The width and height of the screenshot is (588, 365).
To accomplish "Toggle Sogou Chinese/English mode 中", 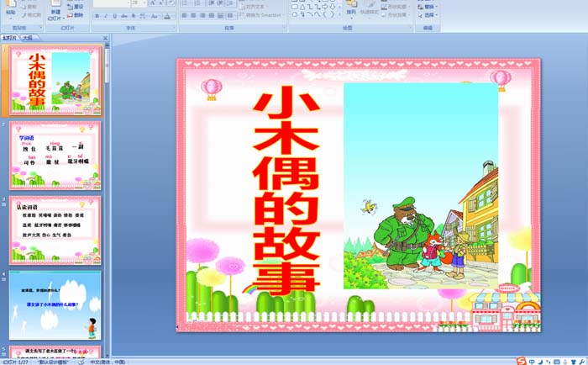I will [532, 362].
